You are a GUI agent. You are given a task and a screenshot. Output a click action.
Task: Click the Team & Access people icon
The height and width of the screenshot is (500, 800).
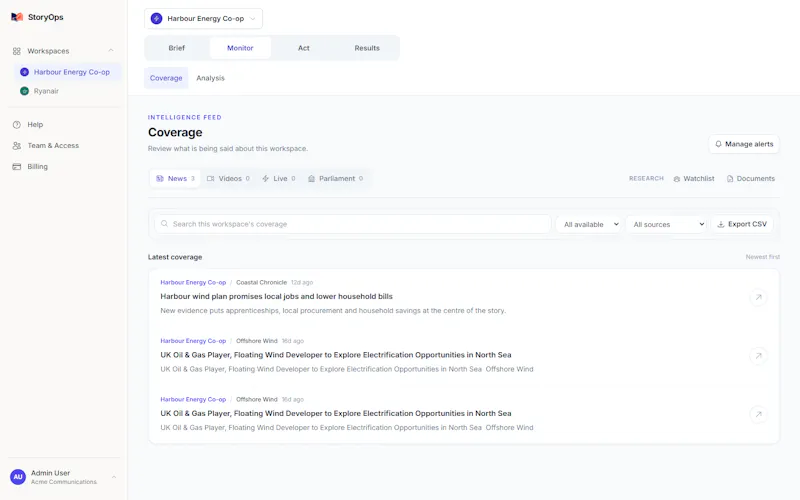click(17, 145)
